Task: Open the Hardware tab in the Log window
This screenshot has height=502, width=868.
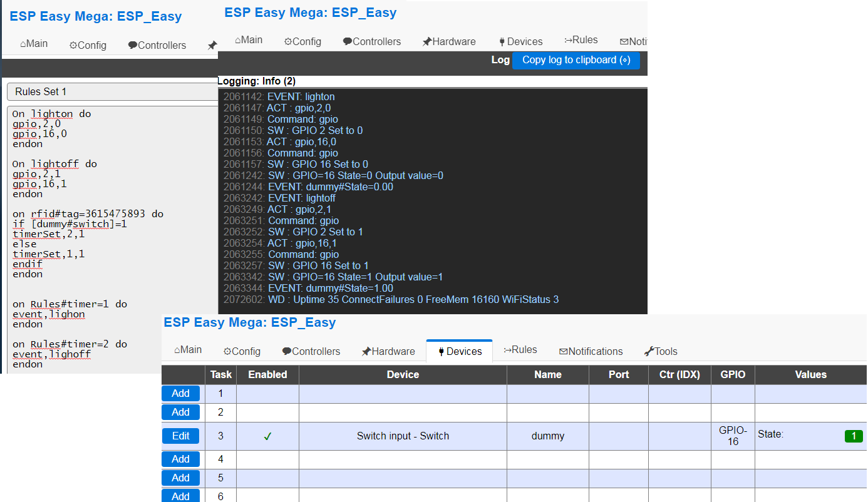Action: pos(449,41)
